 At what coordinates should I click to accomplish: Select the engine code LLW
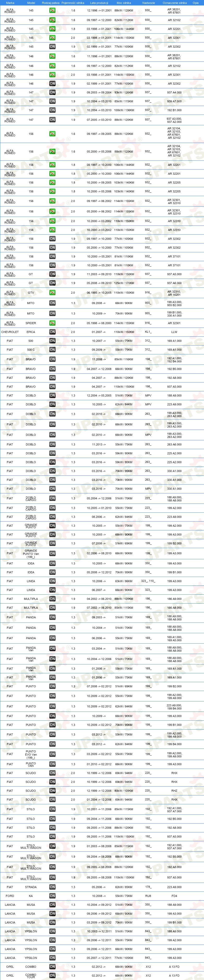[174, 332]
